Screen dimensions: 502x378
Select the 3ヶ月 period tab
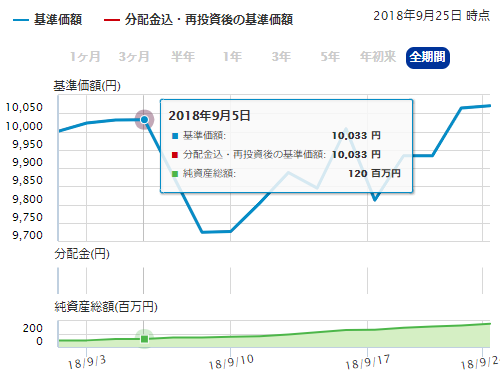(x=134, y=57)
